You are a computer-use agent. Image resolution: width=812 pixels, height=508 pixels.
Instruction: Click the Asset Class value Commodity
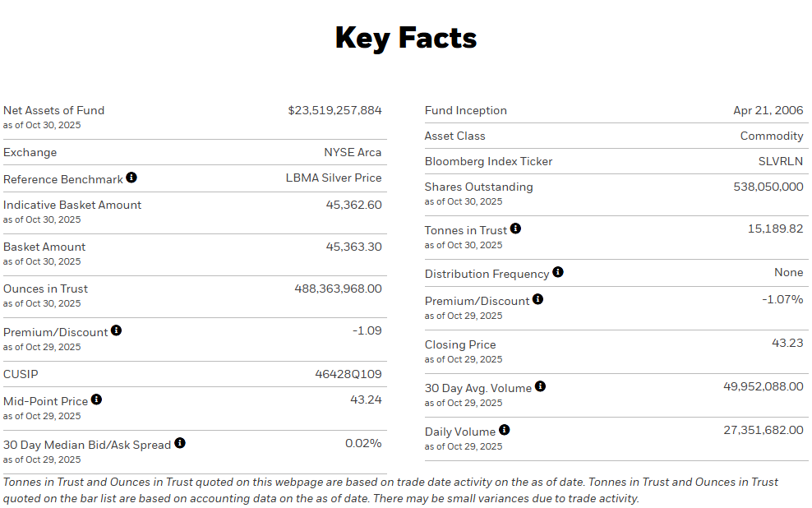point(772,136)
